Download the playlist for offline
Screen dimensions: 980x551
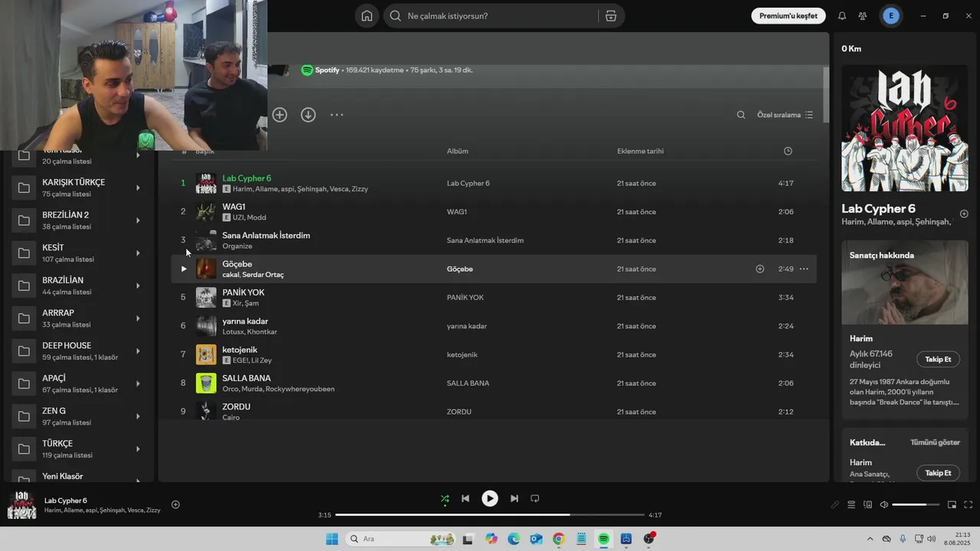[308, 115]
